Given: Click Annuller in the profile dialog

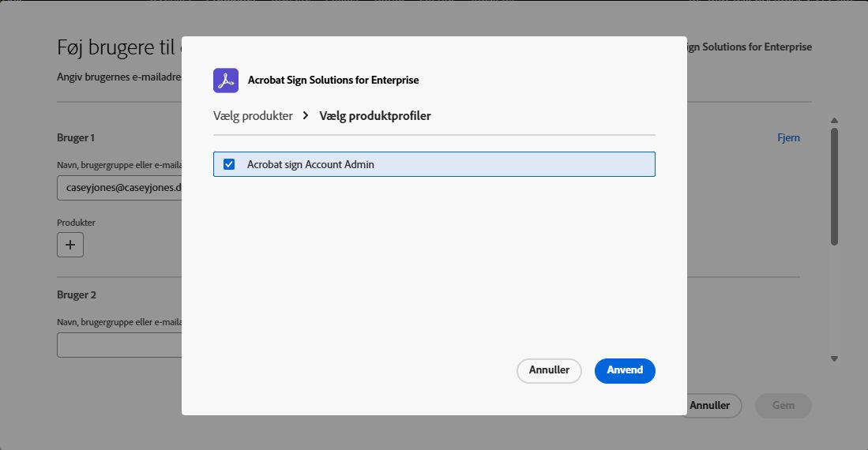Looking at the screenshot, I should (549, 370).
